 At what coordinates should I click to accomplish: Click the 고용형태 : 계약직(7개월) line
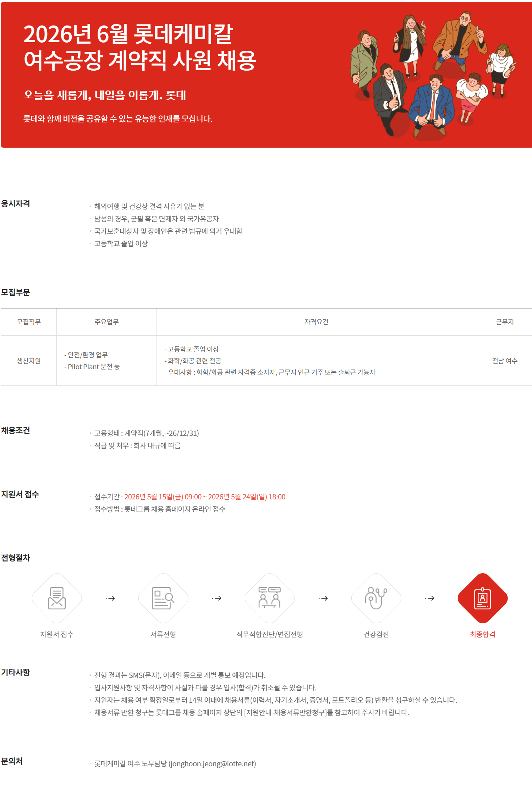tap(147, 433)
